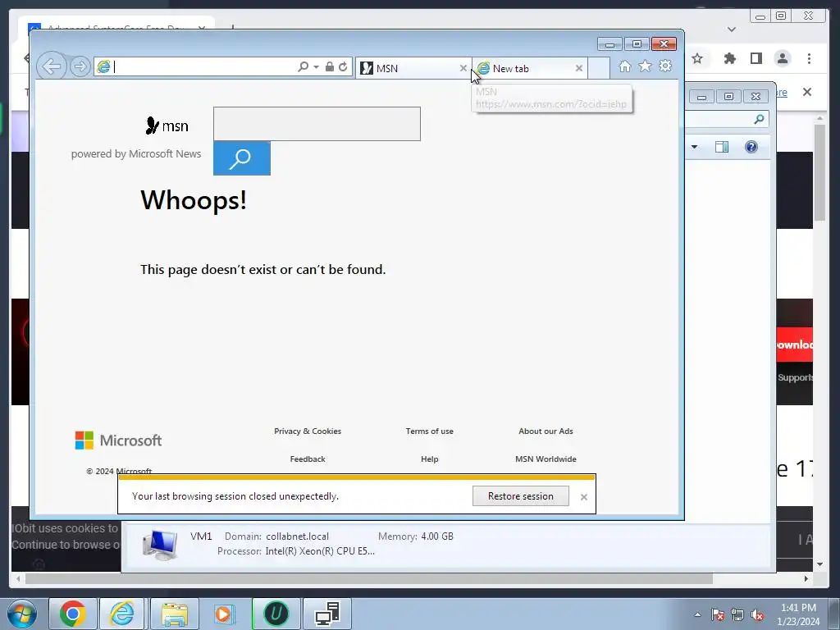Image resolution: width=840 pixels, height=630 pixels.
Task: Open the Help footer link
Action: [430, 459]
